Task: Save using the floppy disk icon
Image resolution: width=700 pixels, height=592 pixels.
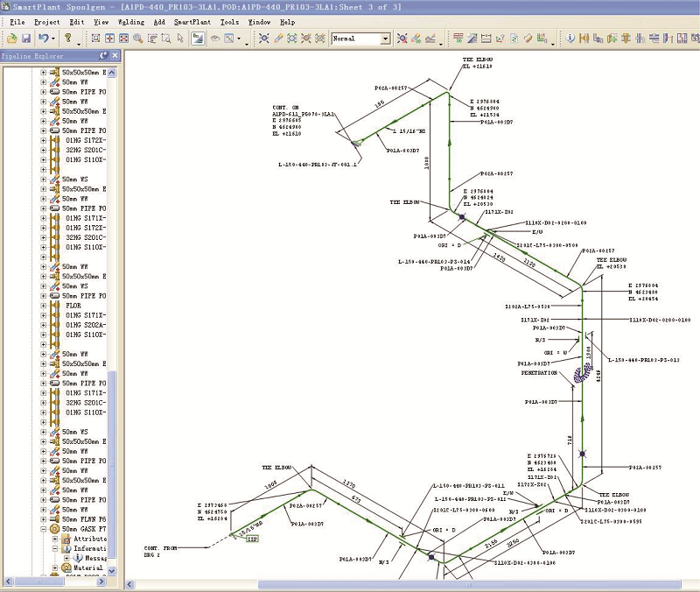Action: [26, 39]
